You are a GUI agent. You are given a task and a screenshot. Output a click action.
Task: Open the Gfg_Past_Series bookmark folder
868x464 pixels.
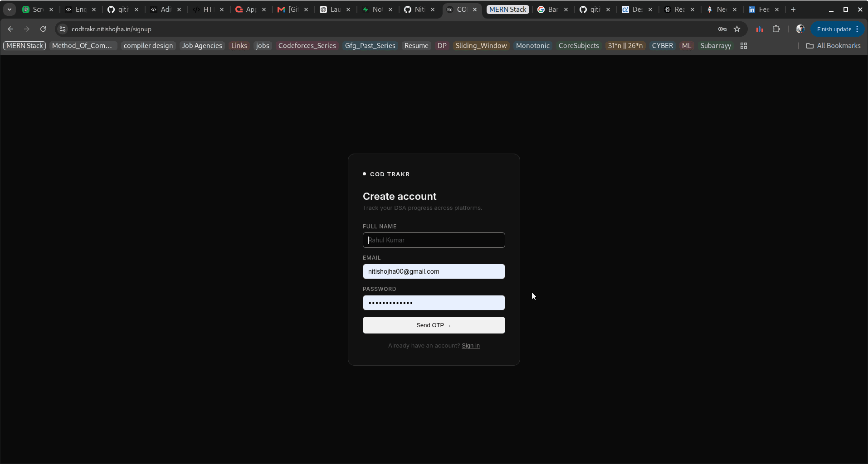click(370, 46)
